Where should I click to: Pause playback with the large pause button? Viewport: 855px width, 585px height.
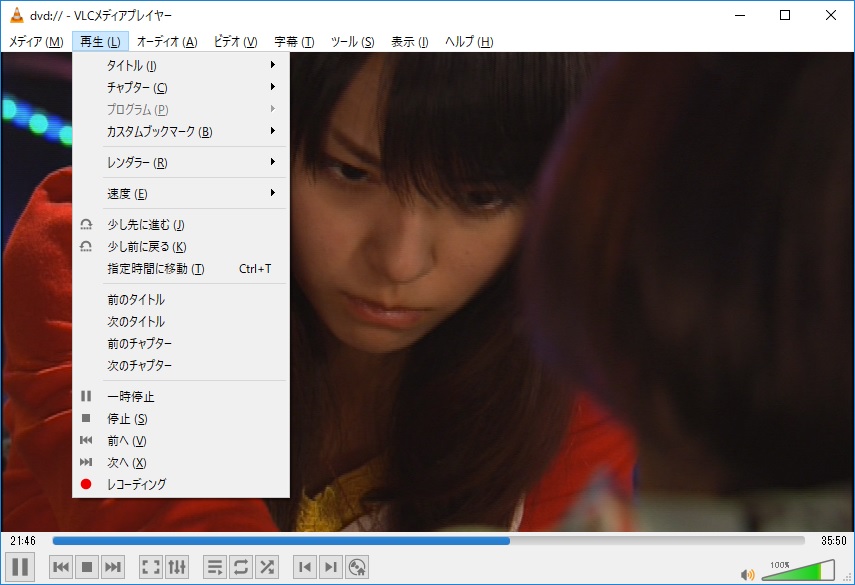point(20,567)
